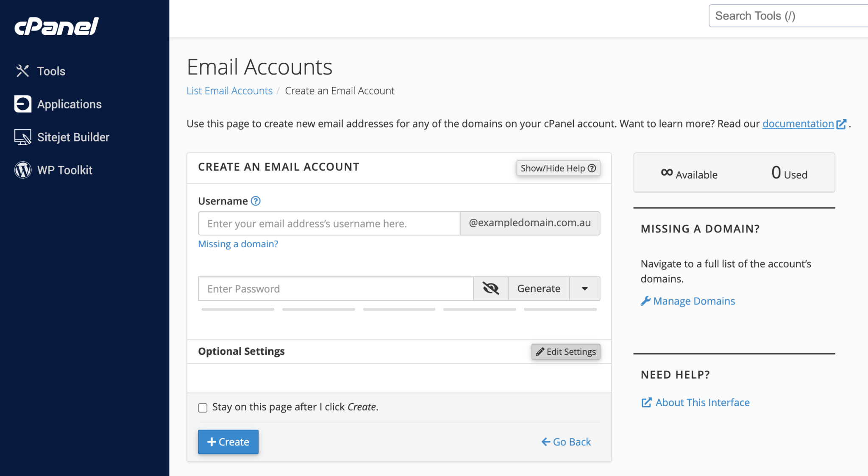Screen dimensions: 868x476
Task: Click the documentation external link icon
Action: click(841, 124)
